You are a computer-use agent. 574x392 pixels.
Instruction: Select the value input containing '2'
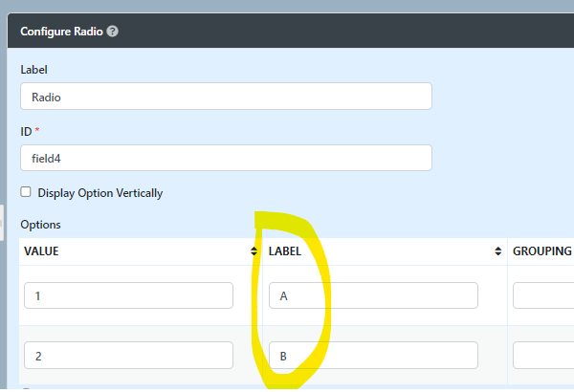click(x=128, y=356)
